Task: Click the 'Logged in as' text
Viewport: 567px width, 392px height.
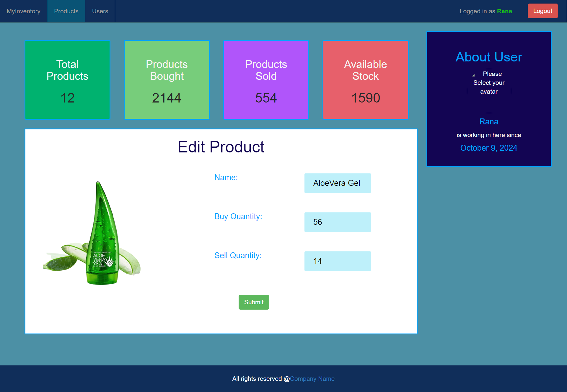Action: tap(477, 11)
